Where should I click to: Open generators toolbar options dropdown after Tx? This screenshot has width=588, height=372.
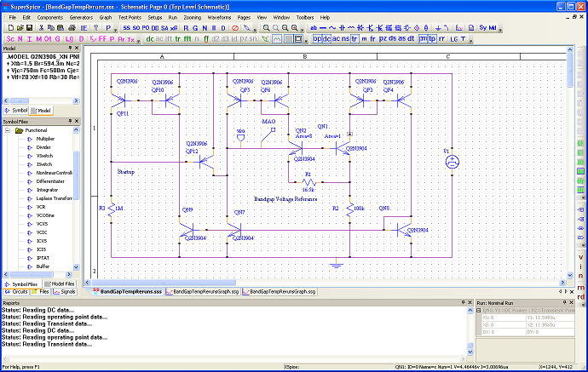(x=138, y=41)
